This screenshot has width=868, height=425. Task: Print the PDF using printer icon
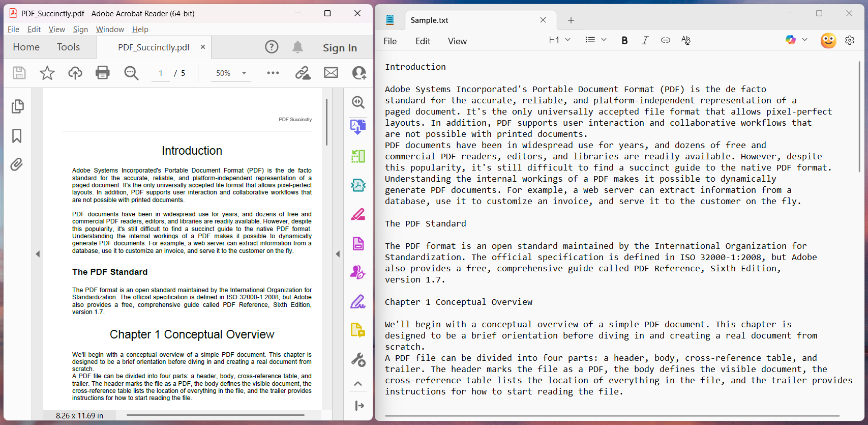pyautogui.click(x=103, y=73)
